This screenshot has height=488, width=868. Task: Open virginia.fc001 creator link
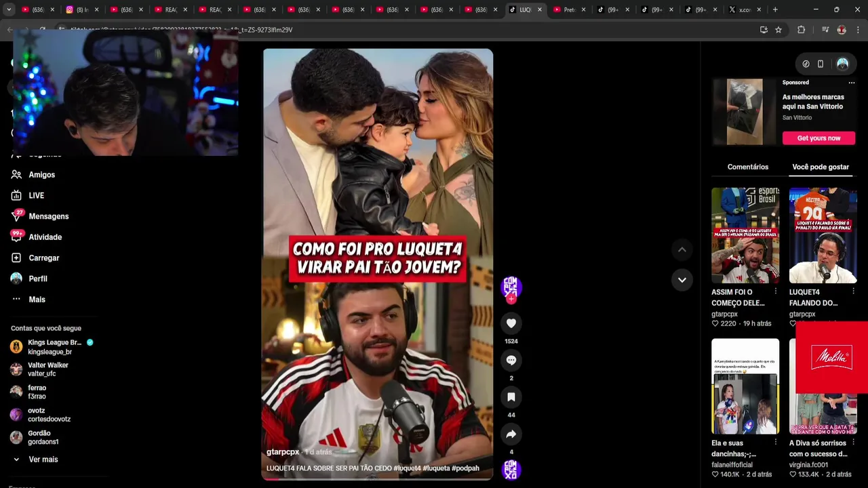808,465
